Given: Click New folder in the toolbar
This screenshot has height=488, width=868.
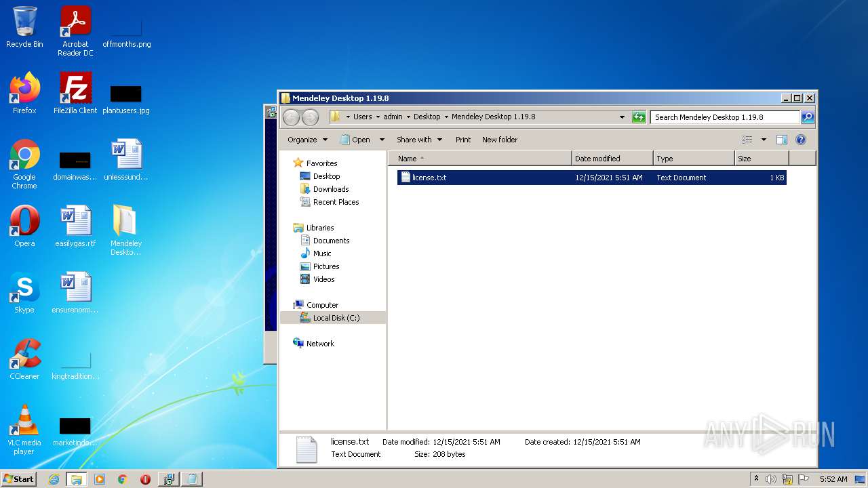Looking at the screenshot, I should 500,140.
